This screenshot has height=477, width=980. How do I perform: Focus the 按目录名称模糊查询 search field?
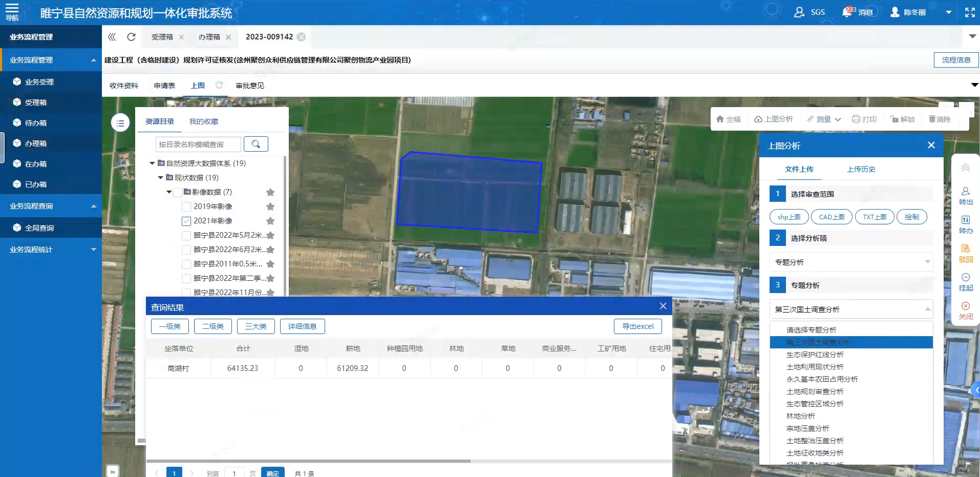(x=198, y=144)
